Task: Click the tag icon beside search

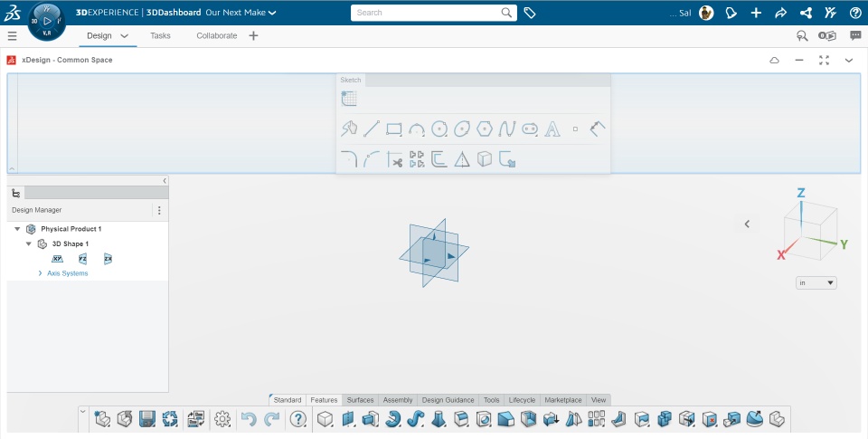Action: click(x=530, y=13)
